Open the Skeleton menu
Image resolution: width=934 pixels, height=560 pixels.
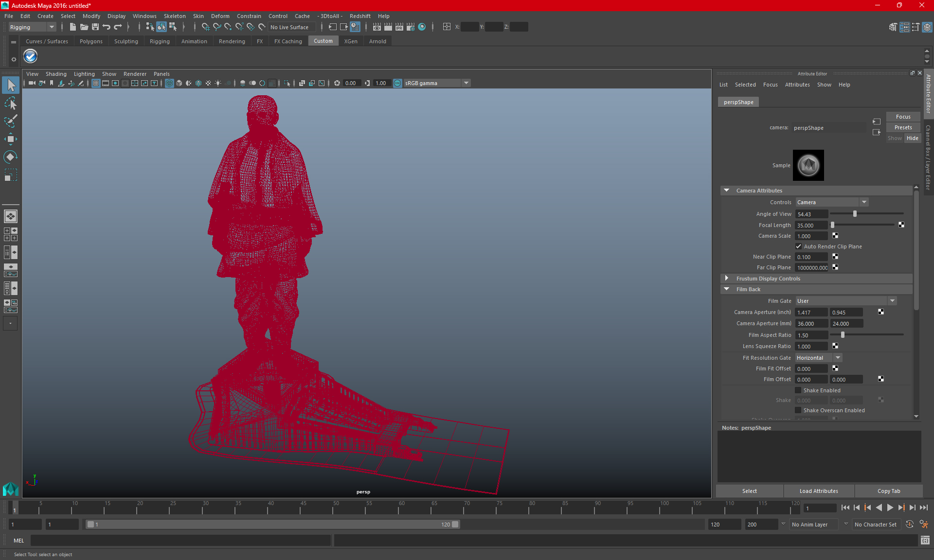pos(174,16)
